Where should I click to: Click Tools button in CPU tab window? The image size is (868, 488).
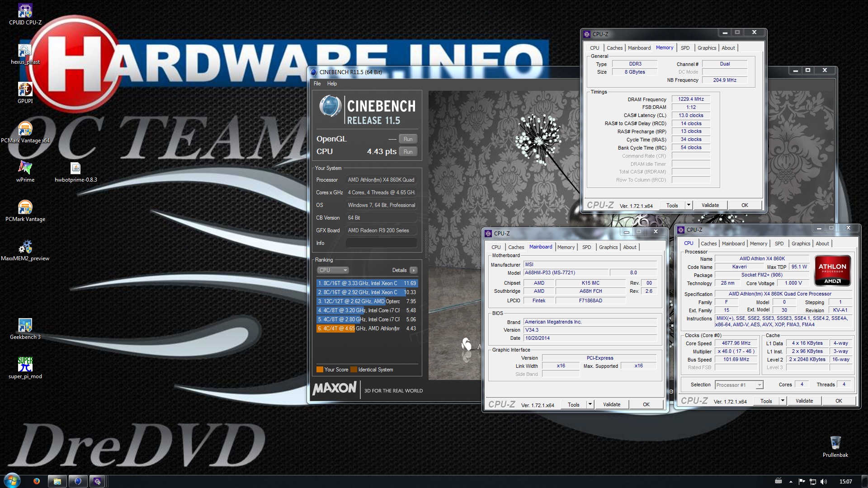tap(766, 401)
